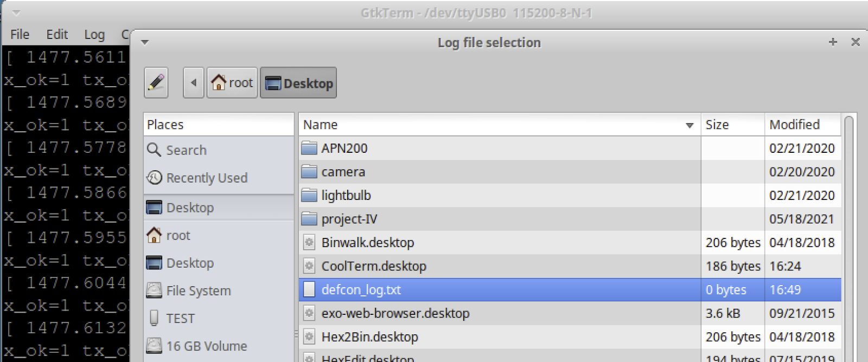Open the Log menu in GtkTerm

94,35
